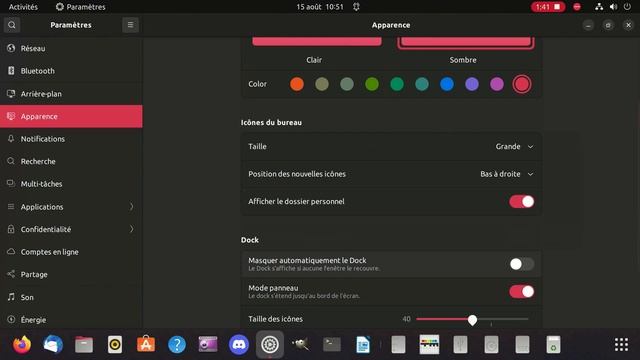Open the purple screenshot app in dock

208,344
